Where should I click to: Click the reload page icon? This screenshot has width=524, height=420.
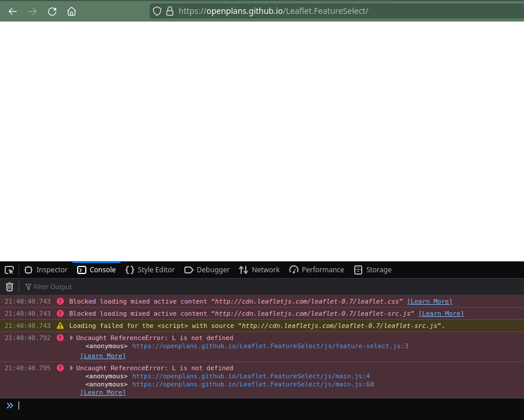coord(52,10)
